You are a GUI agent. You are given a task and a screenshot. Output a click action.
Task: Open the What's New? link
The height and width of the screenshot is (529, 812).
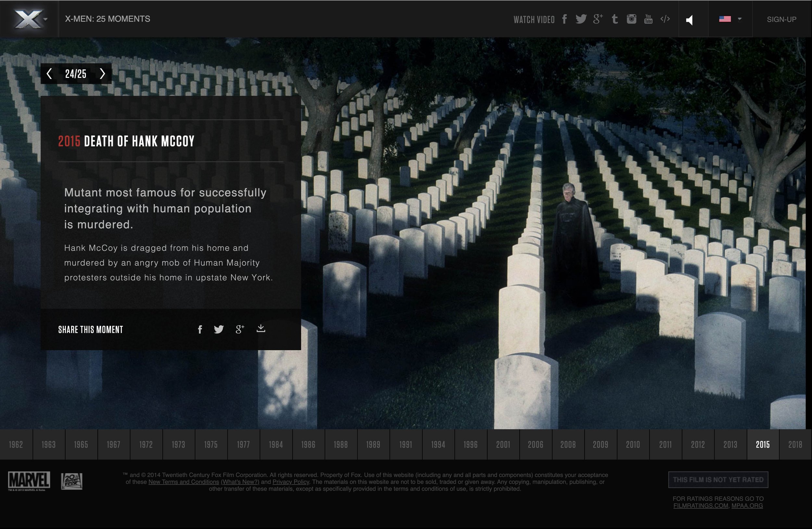tap(240, 482)
